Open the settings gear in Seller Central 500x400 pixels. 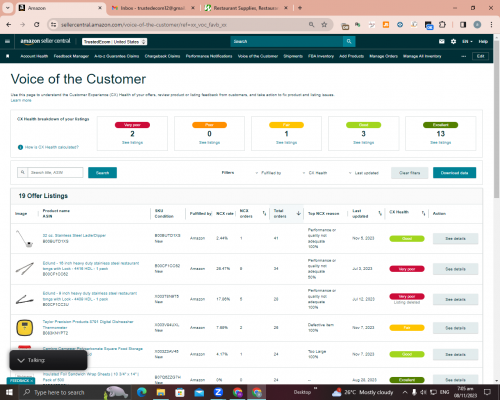pos(453,41)
